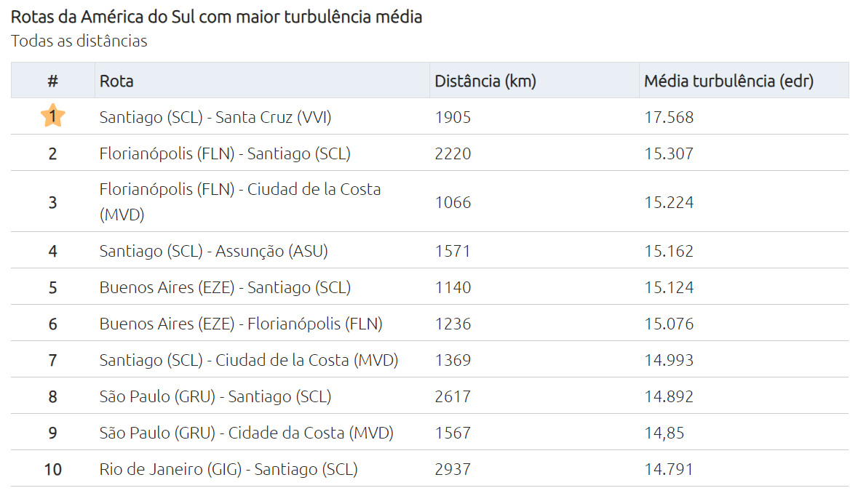Image resolution: width=858 pixels, height=504 pixels.
Task: Select the Florianópolis (FLN) - Santiago (SCL) route
Action: pyautogui.click(x=225, y=153)
